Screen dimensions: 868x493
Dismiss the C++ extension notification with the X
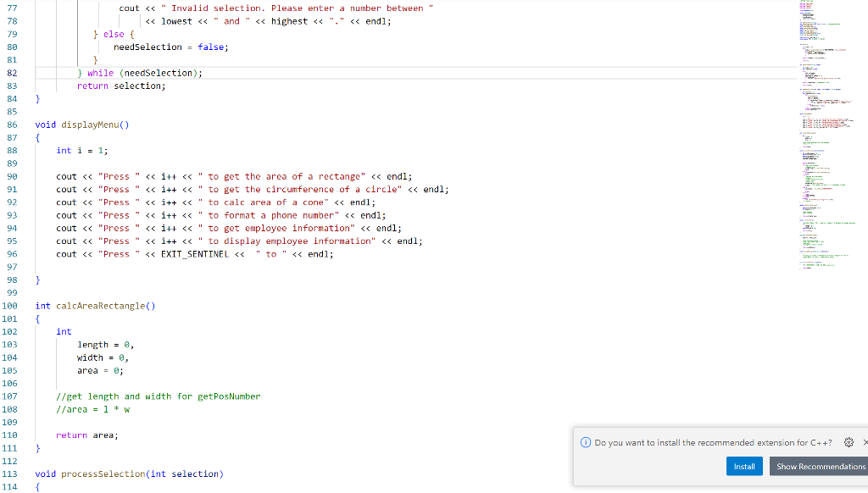(x=864, y=442)
